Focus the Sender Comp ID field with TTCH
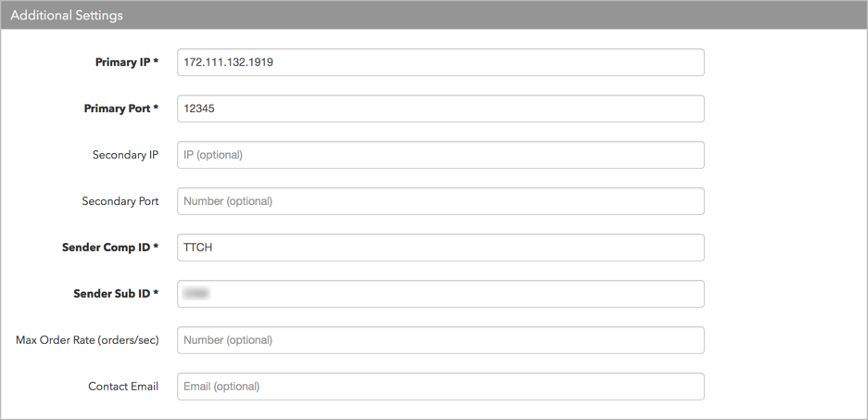The image size is (868, 420). click(441, 248)
